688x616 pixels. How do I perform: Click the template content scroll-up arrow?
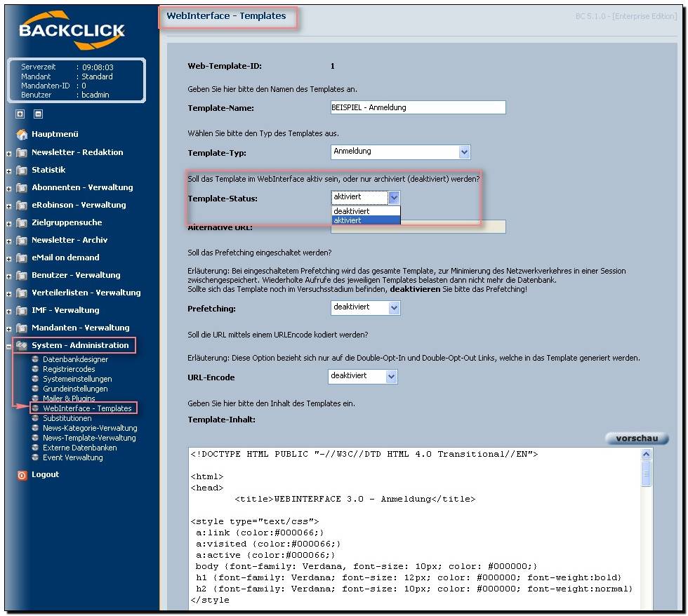[646, 455]
